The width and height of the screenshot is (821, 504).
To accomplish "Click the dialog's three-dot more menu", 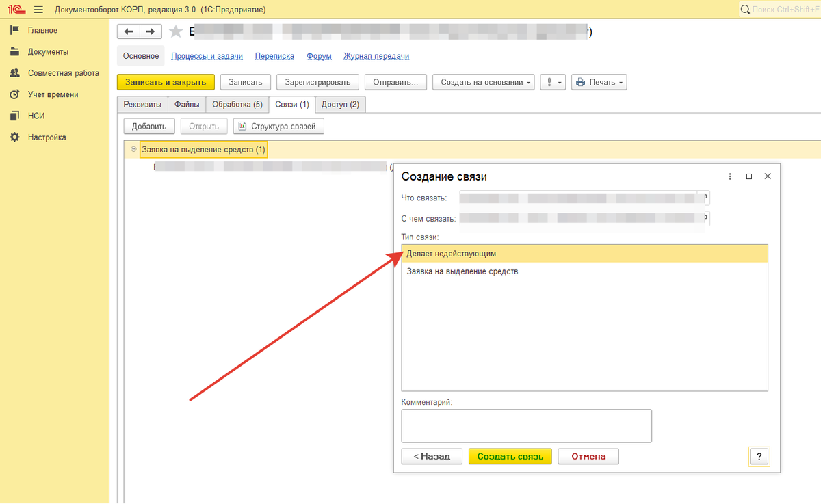I will coord(730,176).
